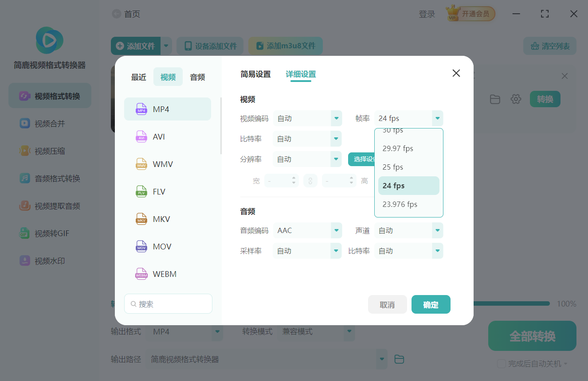Switch to the 音频 tab
This screenshot has height=381, width=588.
pyautogui.click(x=197, y=77)
